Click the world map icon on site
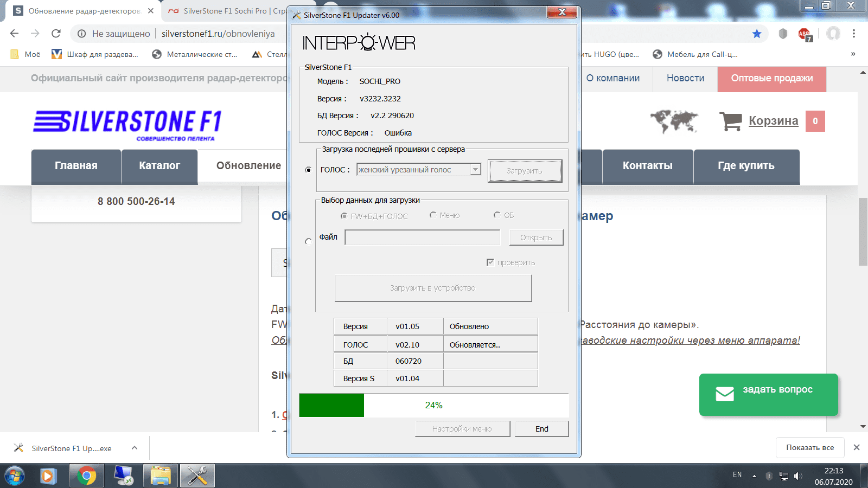This screenshot has height=488, width=868. click(x=674, y=121)
